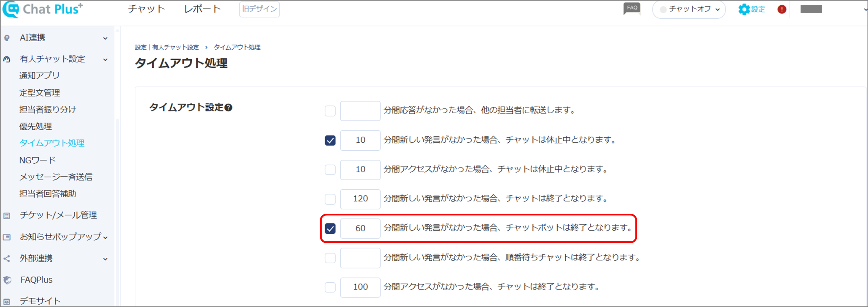Click the empty transfer minutes field
The height and width of the screenshot is (307, 868).
[360, 111]
